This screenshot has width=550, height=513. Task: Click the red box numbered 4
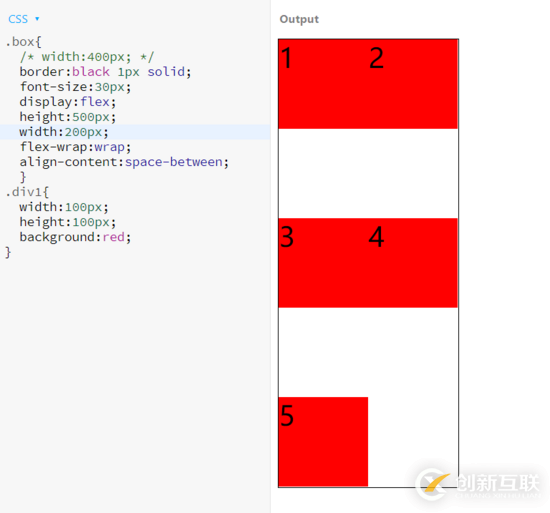(413, 263)
